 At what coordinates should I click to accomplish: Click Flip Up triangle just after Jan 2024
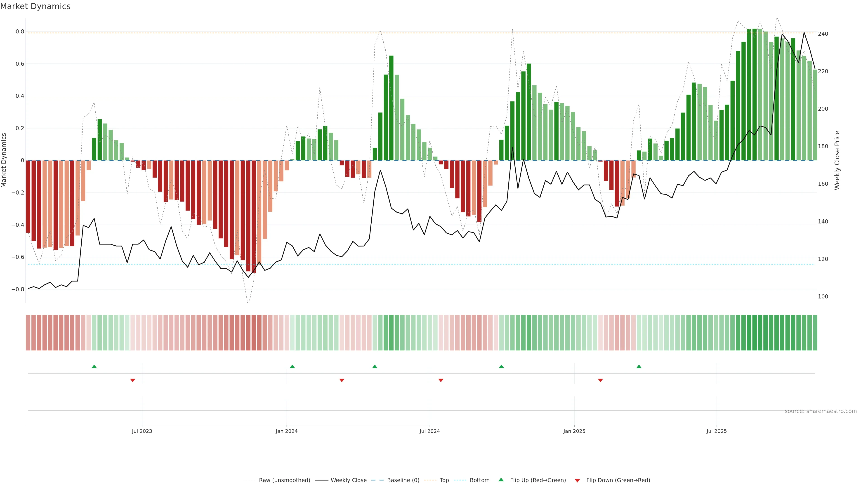tap(292, 366)
